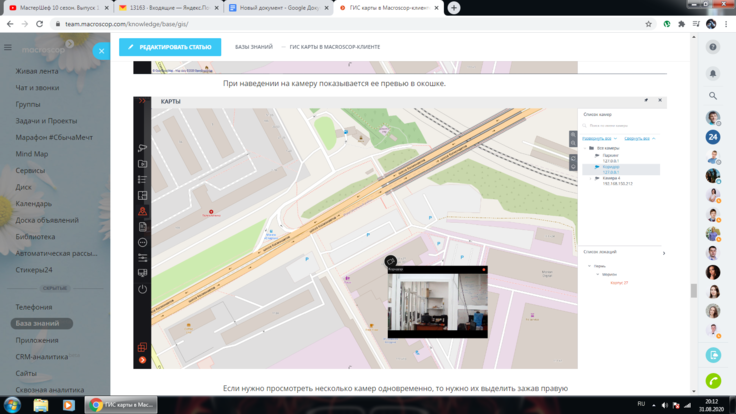Close the left menu with blue X
Viewport: 736px width, 414px height.
[x=101, y=50]
